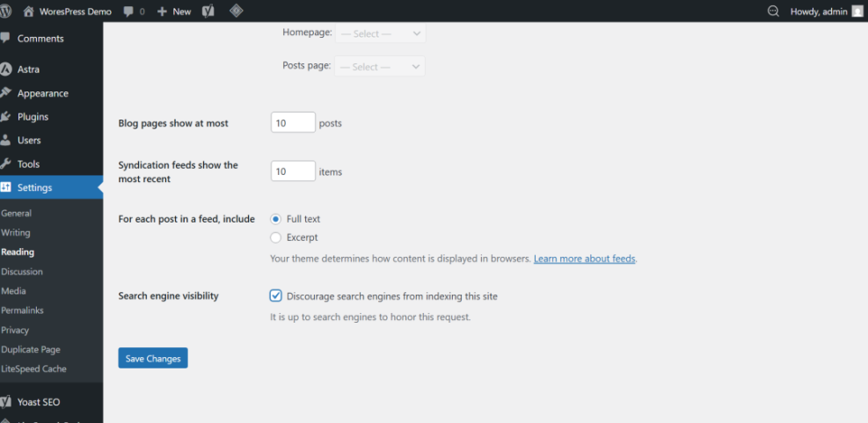Click the Full text label
868x423 pixels.
click(x=303, y=219)
